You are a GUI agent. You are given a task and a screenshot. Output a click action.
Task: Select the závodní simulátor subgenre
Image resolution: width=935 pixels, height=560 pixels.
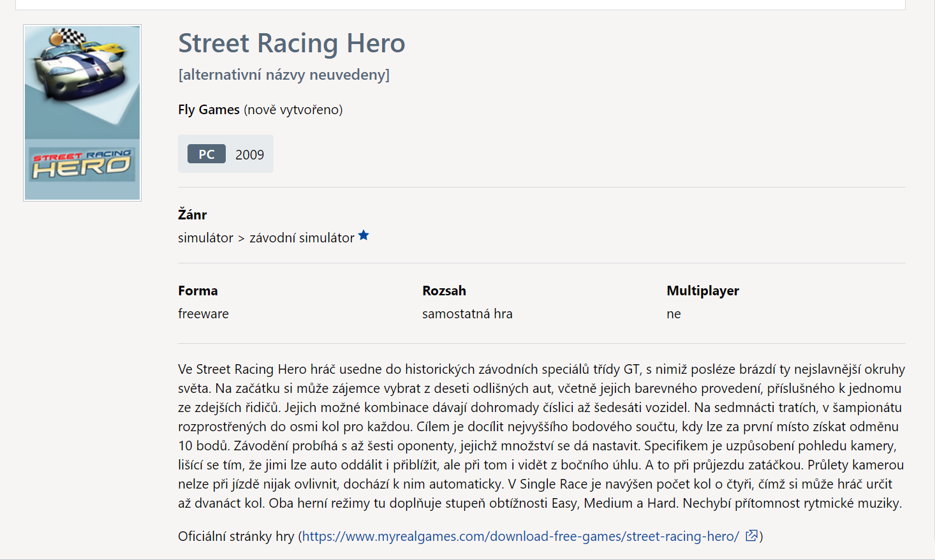click(x=302, y=238)
